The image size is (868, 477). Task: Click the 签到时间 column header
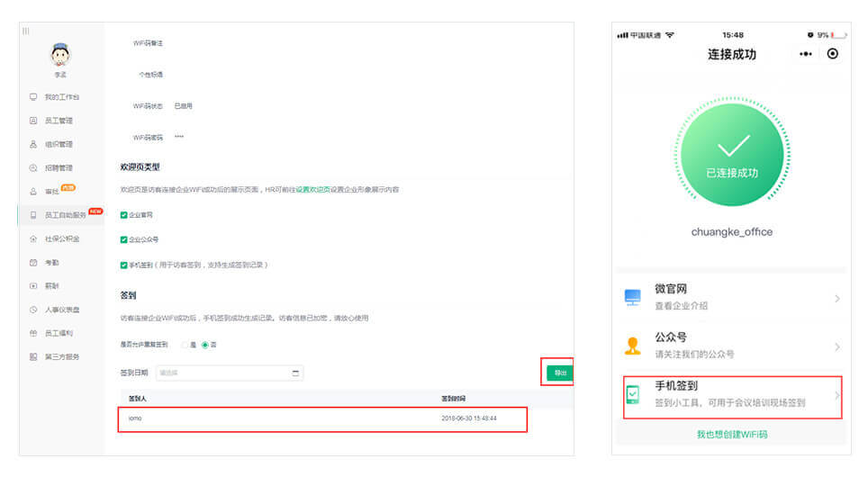point(453,399)
